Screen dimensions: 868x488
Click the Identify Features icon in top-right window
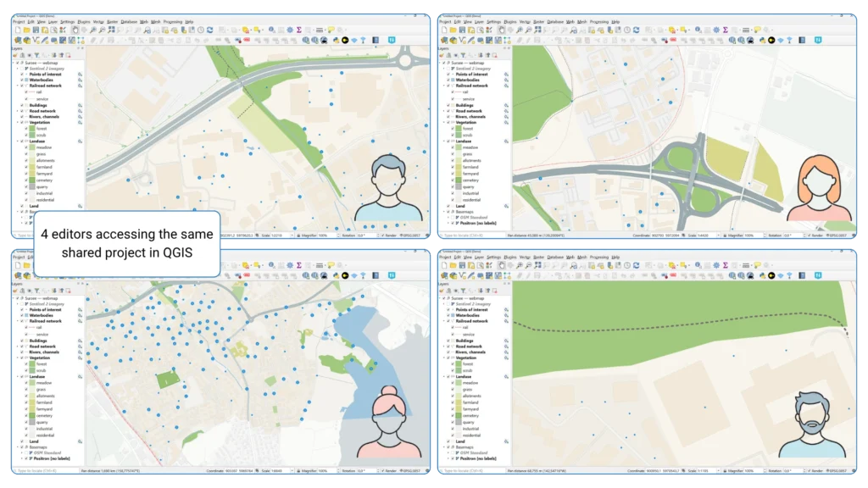coord(696,30)
